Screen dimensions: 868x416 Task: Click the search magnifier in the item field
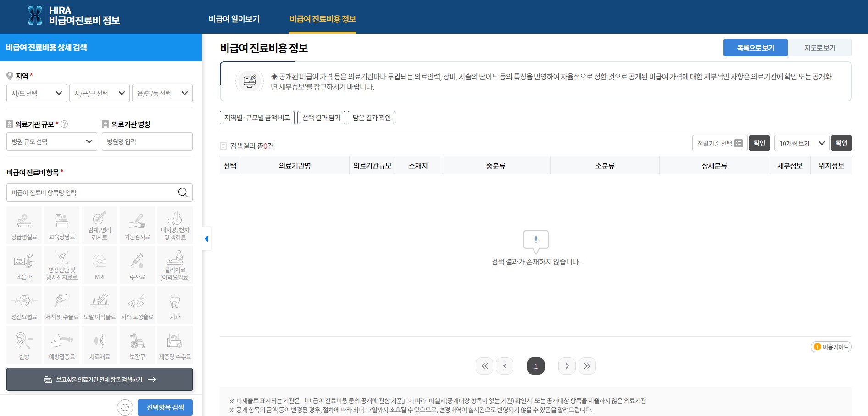[183, 192]
